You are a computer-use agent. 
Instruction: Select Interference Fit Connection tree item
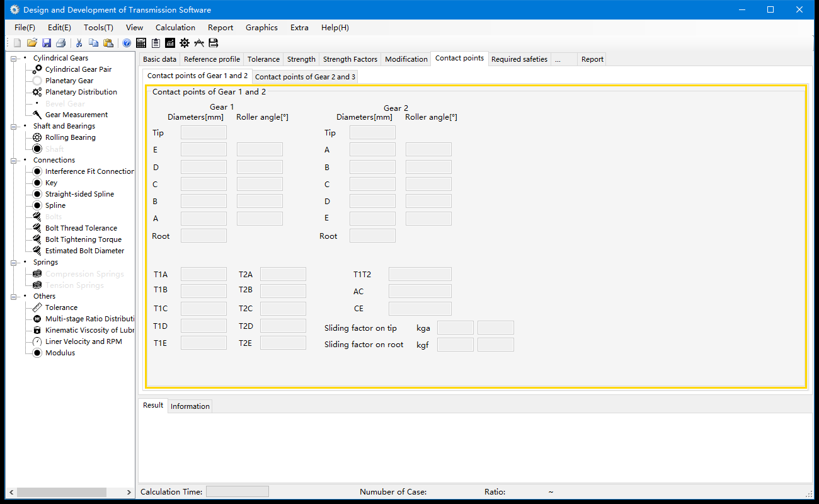click(89, 171)
